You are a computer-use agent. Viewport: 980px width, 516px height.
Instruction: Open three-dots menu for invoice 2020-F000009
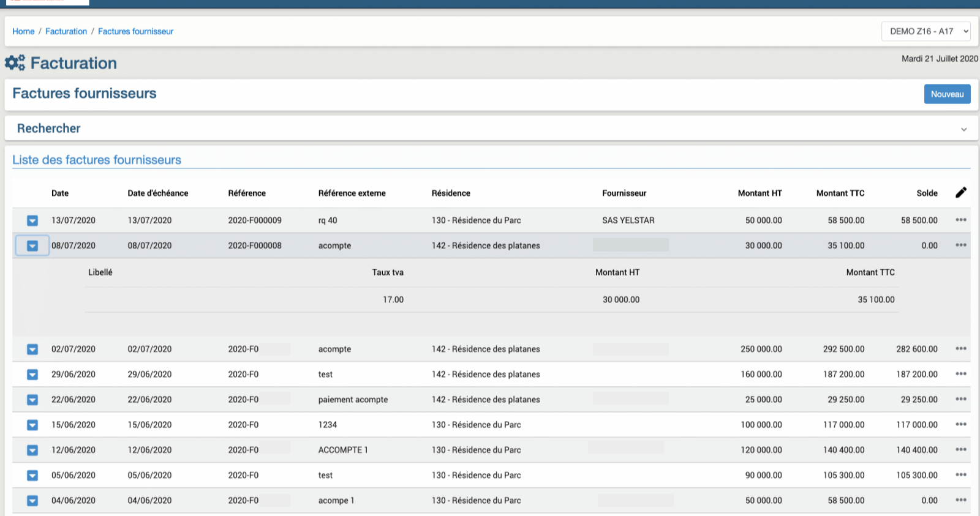[960, 220]
